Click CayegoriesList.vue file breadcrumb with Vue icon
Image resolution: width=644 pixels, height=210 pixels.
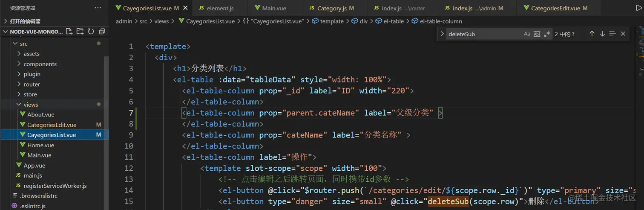click(x=207, y=21)
